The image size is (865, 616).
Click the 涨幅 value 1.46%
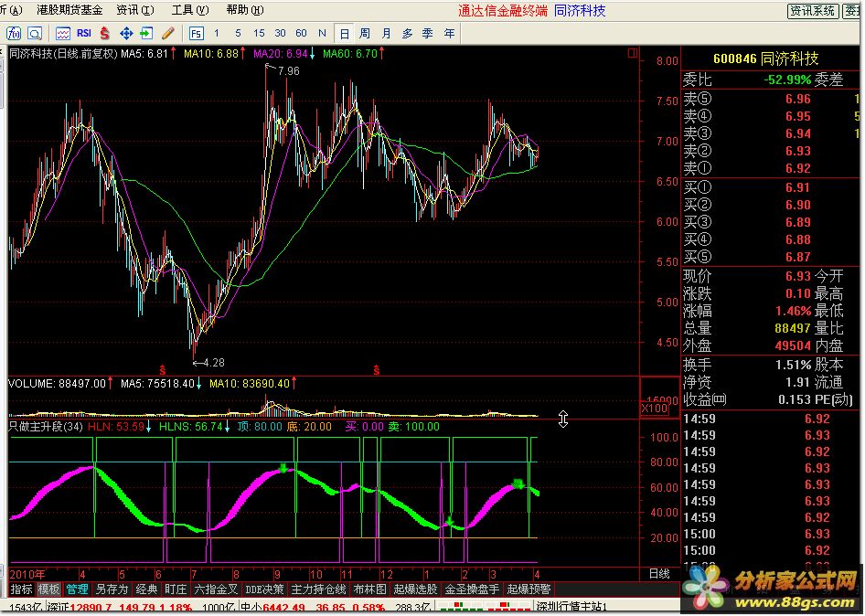[794, 311]
